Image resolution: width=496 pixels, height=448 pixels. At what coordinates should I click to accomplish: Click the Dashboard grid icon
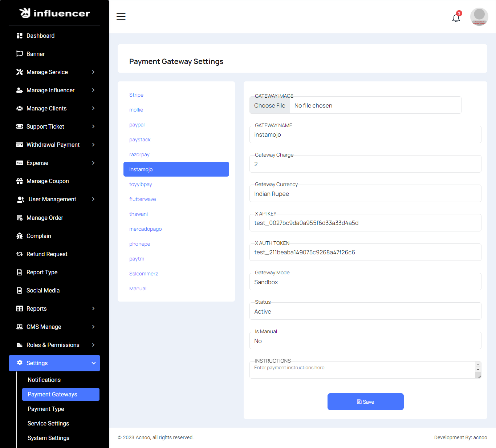pos(20,36)
